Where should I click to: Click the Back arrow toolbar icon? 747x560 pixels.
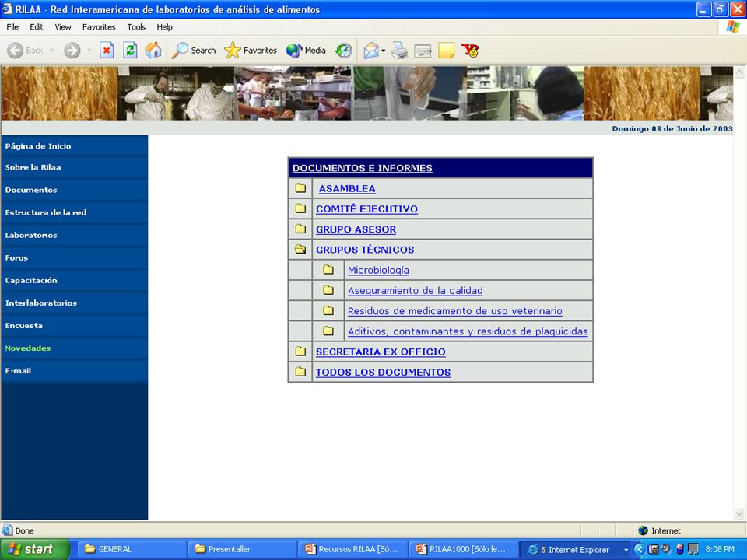coord(16,50)
